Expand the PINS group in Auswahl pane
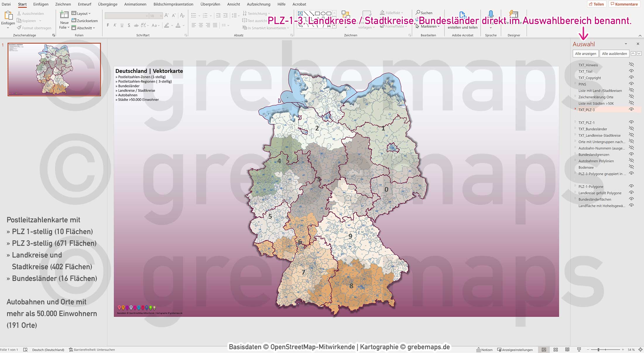644x353 pixels. (575, 84)
